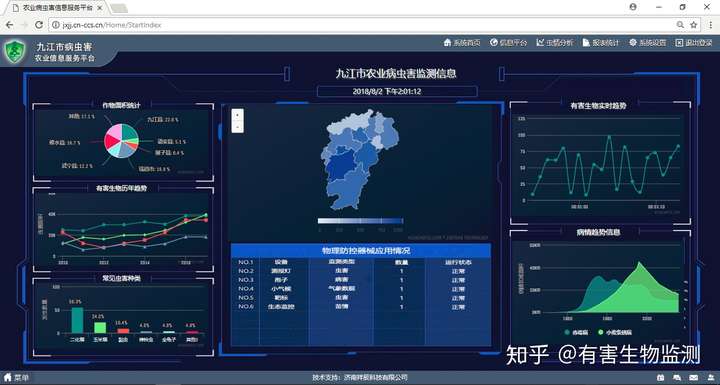
Task: Click the 有害生物实时趋势 panel title
Action: click(598, 106)
